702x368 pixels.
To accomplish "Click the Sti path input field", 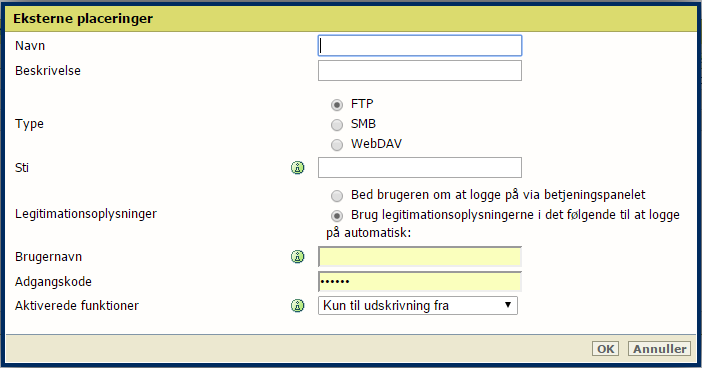I will [x=420, y=167].
